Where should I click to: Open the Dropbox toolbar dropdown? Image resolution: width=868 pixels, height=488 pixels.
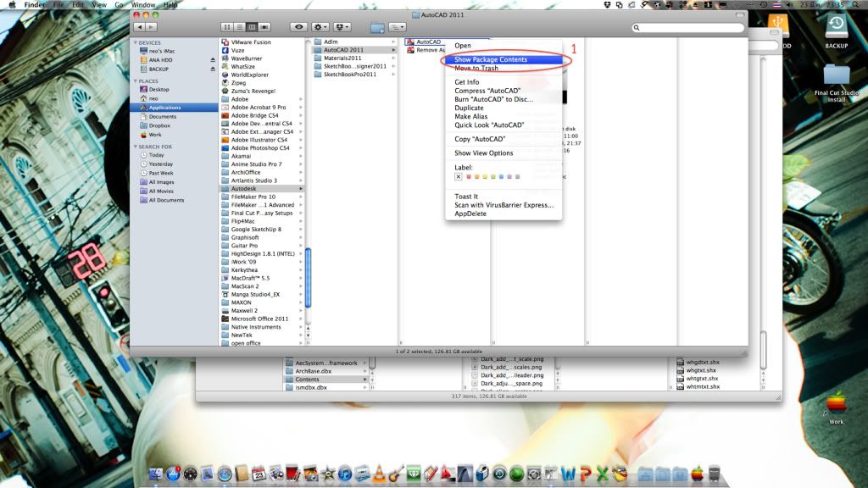[342, 27]
